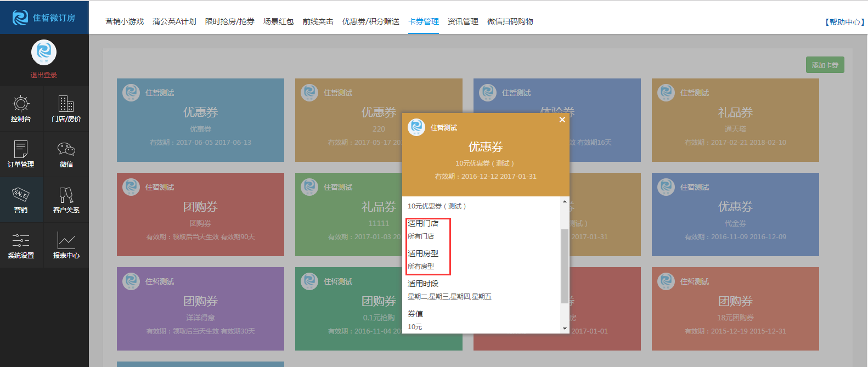This screenshot has width=868, height=367.
Task: Open the 微信 WeChat icon
Action: pyautogui.click(x=66, y=154)
